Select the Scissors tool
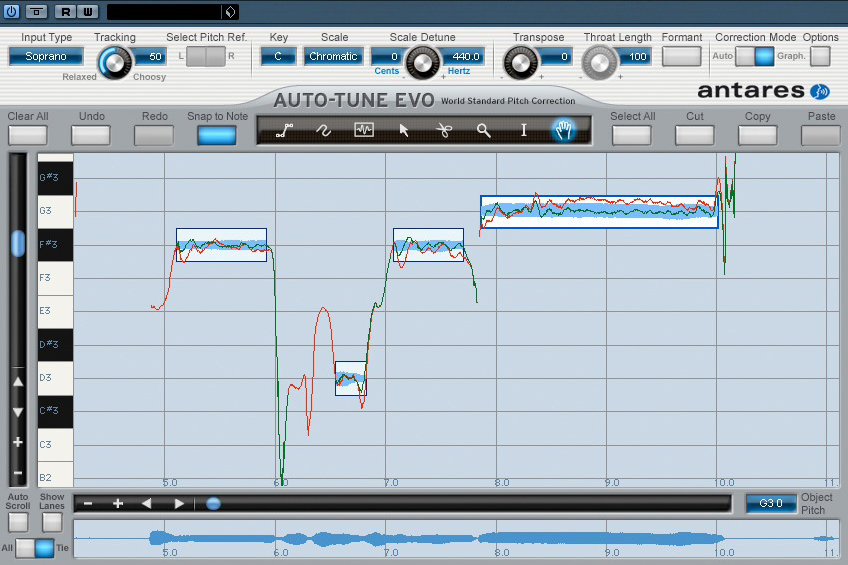Image resolution: width=848 pixels, height=565 pixels. [444, 130]
